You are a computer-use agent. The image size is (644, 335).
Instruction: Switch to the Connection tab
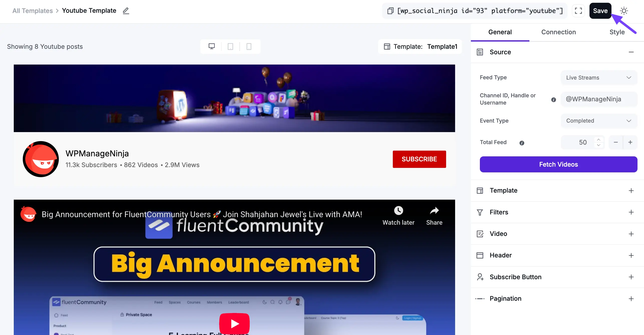558,32
